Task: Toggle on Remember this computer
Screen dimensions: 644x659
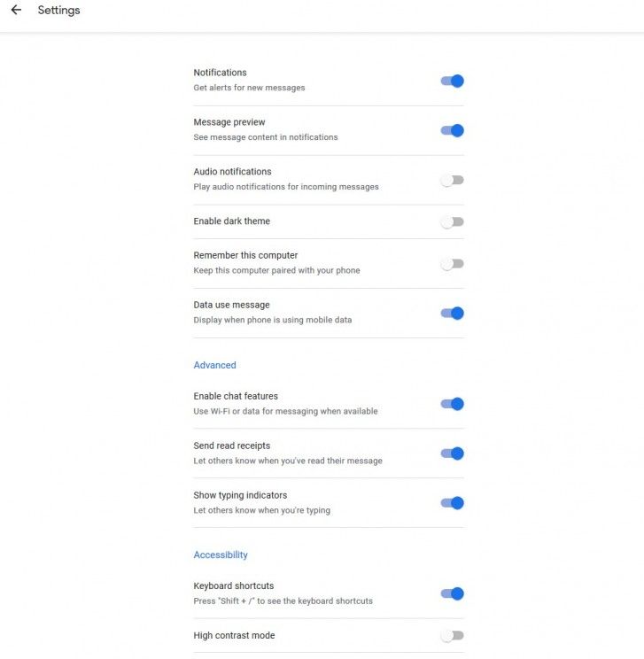Action: pos(452,264)
